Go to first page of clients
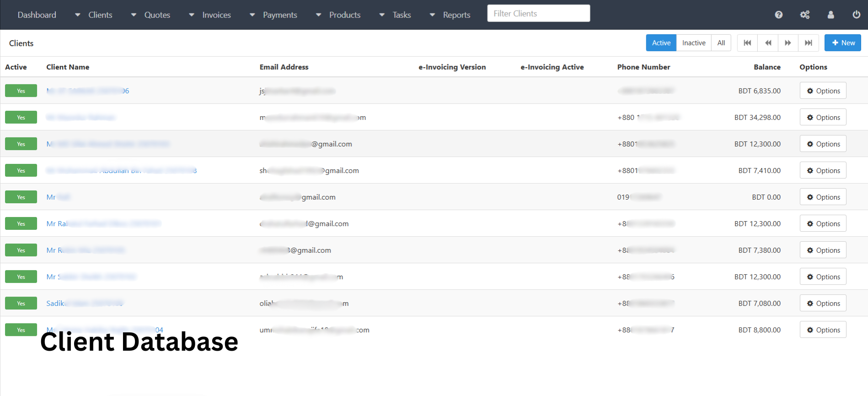Screen dimensions: 868x396 tap(747, 43)
